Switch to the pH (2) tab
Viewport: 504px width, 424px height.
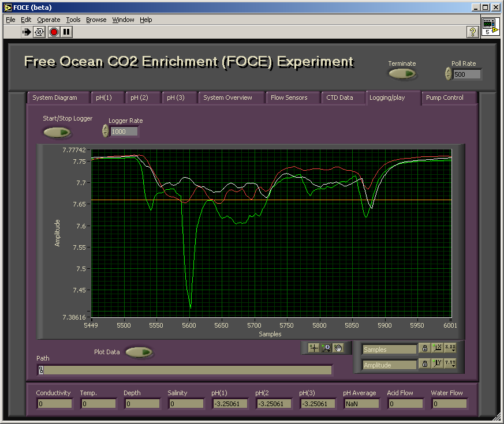click(x=143, y=97)
